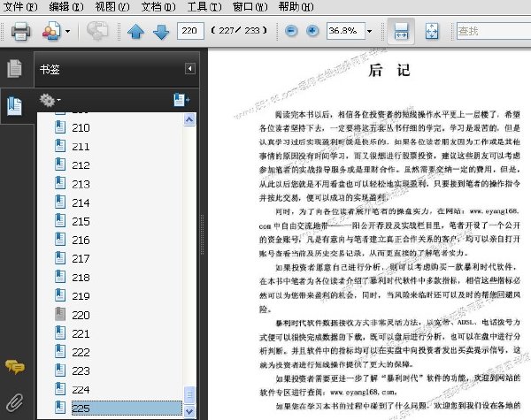Select bookmark 211

[81, 147]
